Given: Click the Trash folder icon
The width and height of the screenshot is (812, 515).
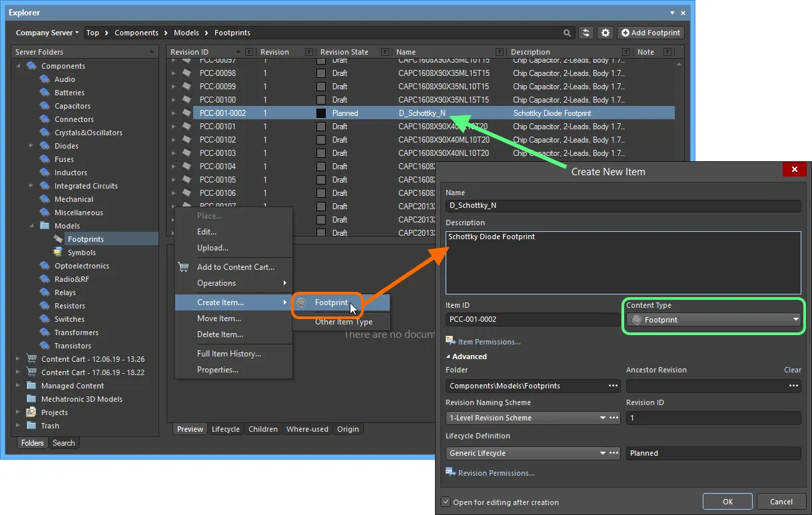Looking at the screenshot, I should tap(31, 426).
